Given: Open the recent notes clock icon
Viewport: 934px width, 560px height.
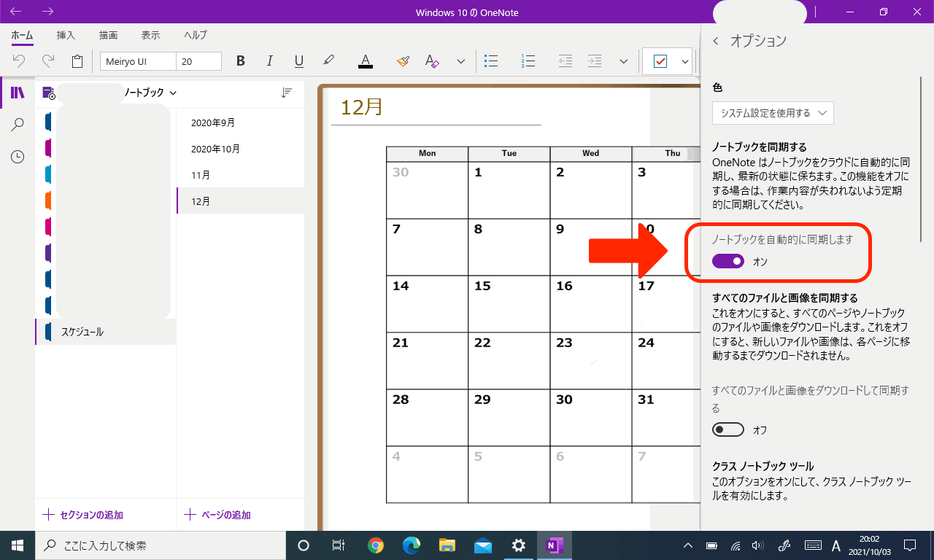Looking at the screenshot, I should pyautogui.click(x=18, y=157).
